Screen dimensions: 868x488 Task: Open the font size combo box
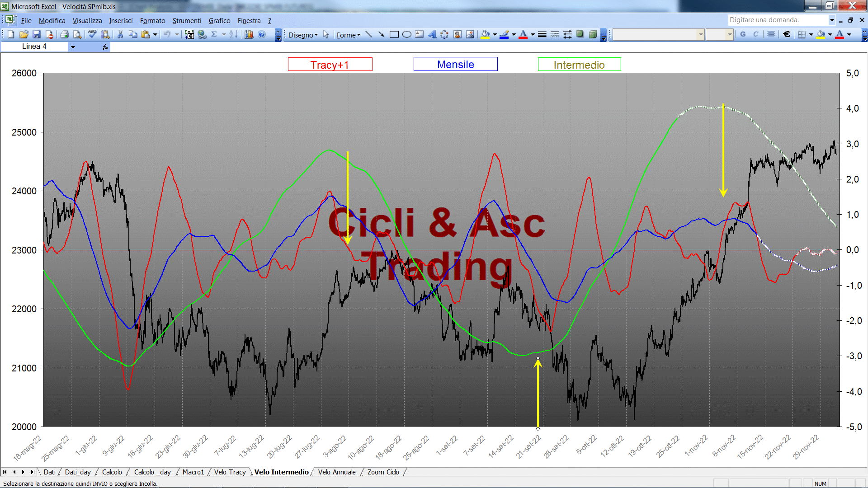pyautogui.click(x=719, y=34)
